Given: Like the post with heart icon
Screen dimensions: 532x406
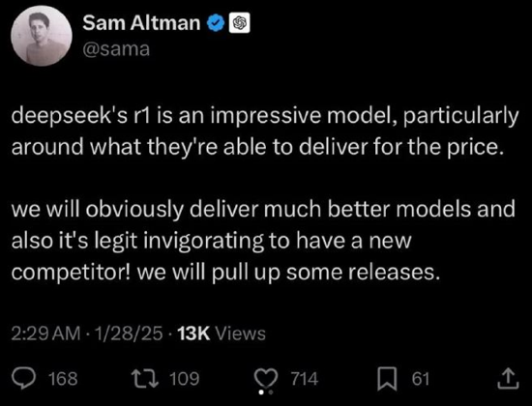Looking at the screenshot, I should point(267,379).
